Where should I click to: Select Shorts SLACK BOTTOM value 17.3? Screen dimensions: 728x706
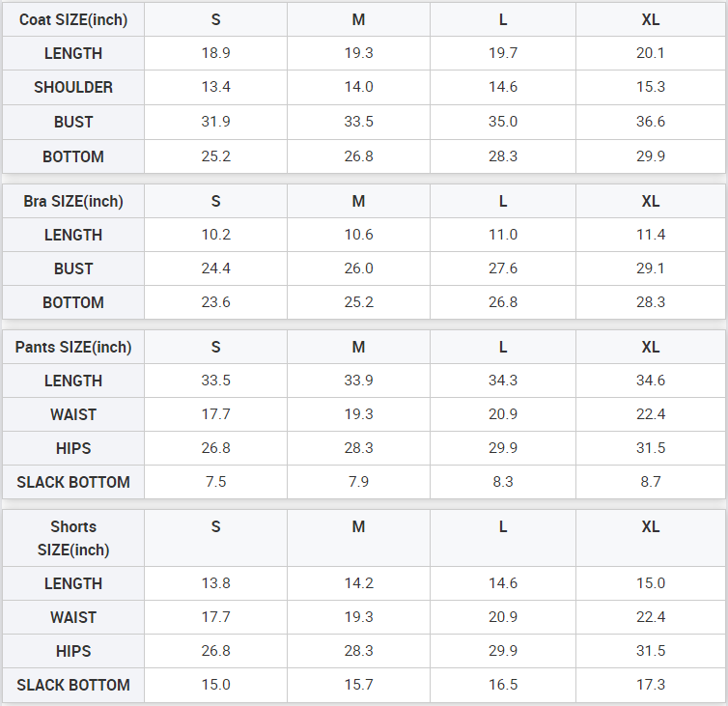pyautogui.click(x=651, y=685)
